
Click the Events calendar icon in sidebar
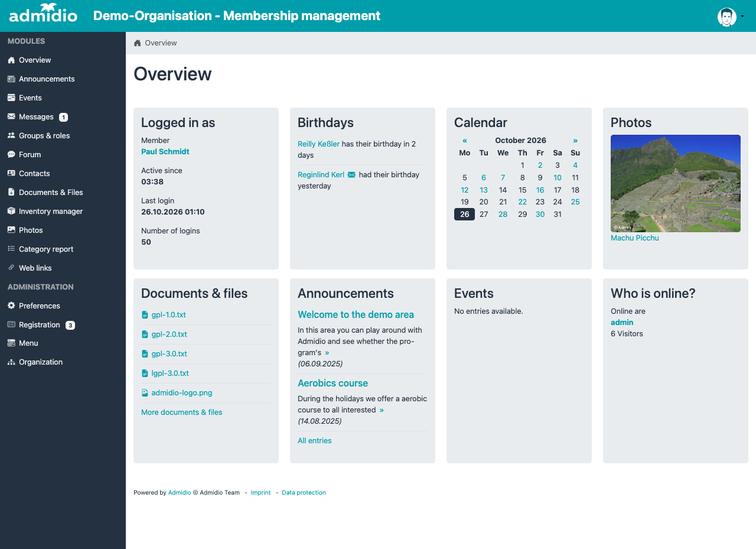(11, 98)
